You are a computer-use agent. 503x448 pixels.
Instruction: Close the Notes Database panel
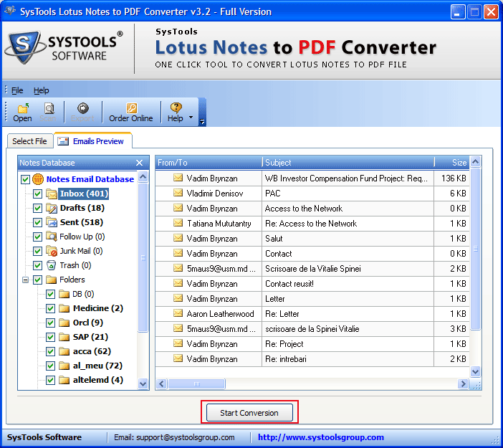139,163
